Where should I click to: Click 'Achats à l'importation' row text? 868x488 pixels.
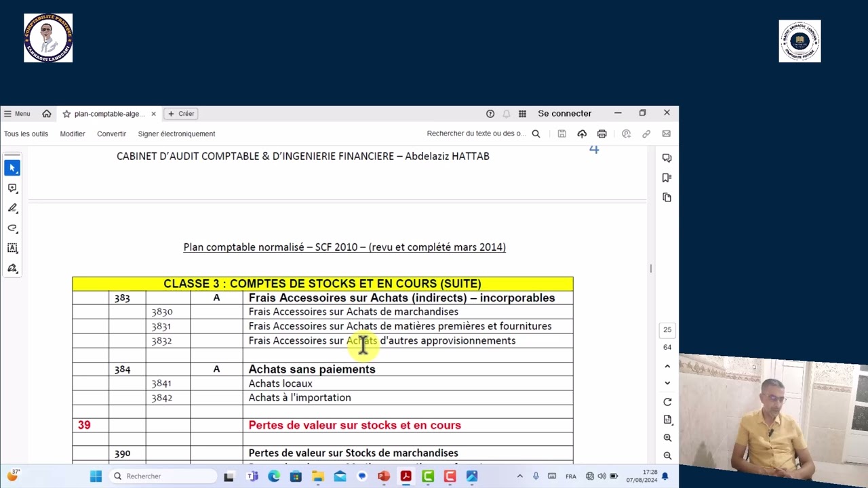tap(300, 397)
